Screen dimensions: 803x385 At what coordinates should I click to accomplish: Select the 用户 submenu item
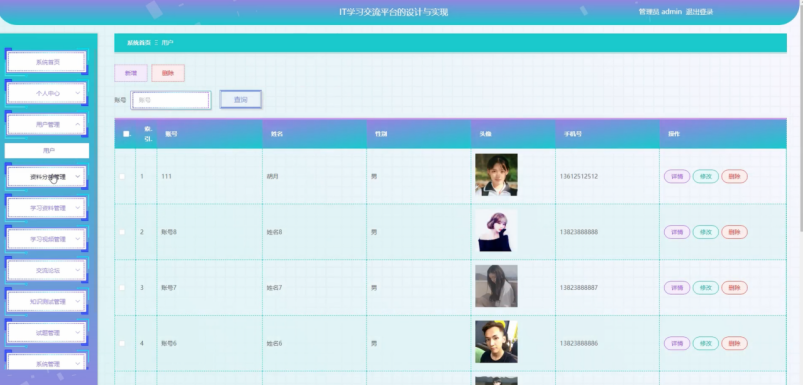click(47, 151)
